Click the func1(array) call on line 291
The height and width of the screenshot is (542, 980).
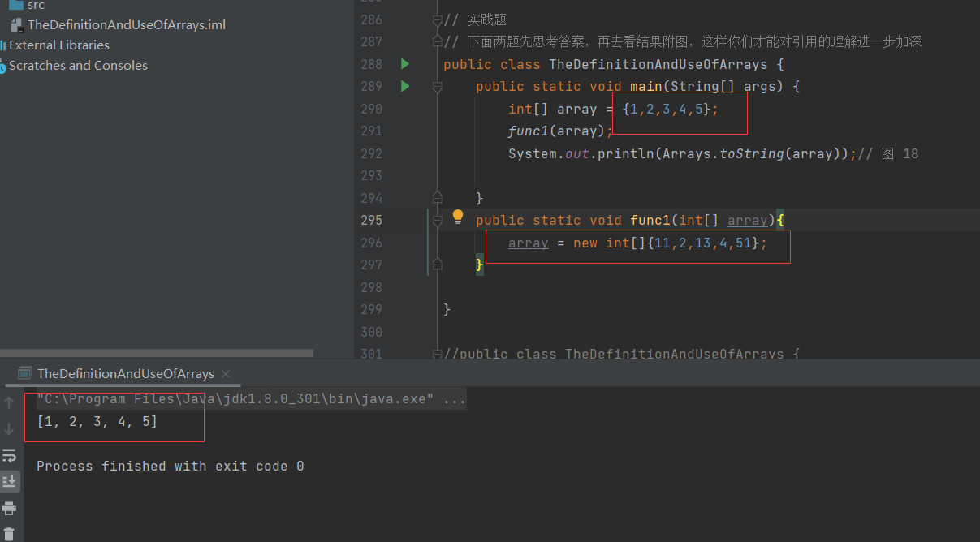coord(557,131)
